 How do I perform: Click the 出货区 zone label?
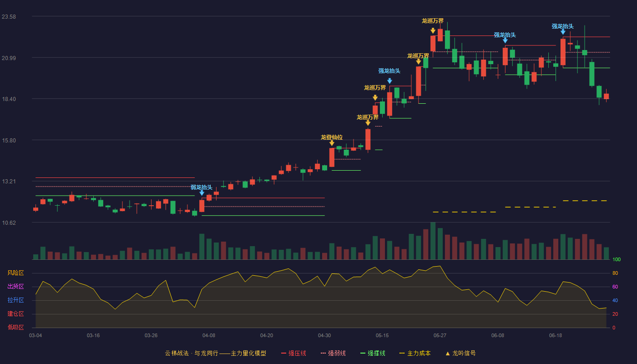16,287
